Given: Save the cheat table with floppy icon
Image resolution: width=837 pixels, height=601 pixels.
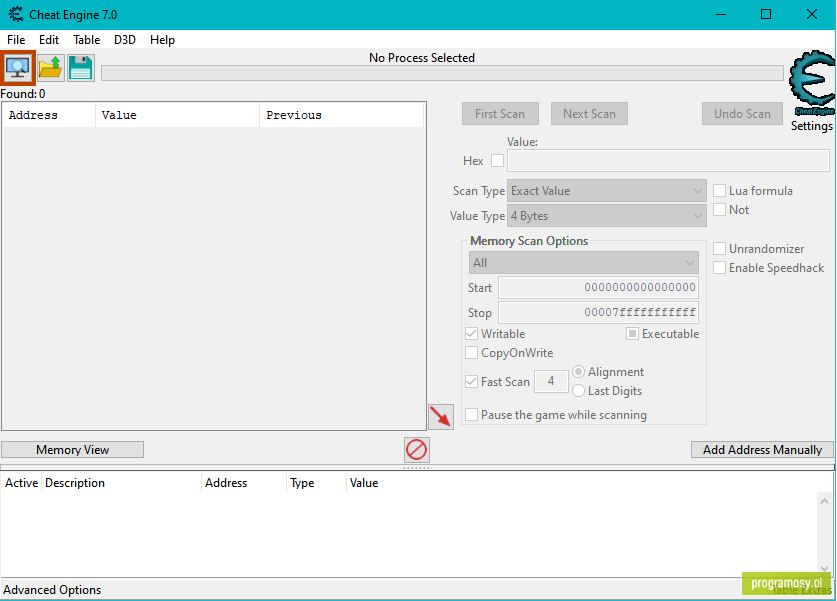Looking at the screenshot, I should pos(81,68).
